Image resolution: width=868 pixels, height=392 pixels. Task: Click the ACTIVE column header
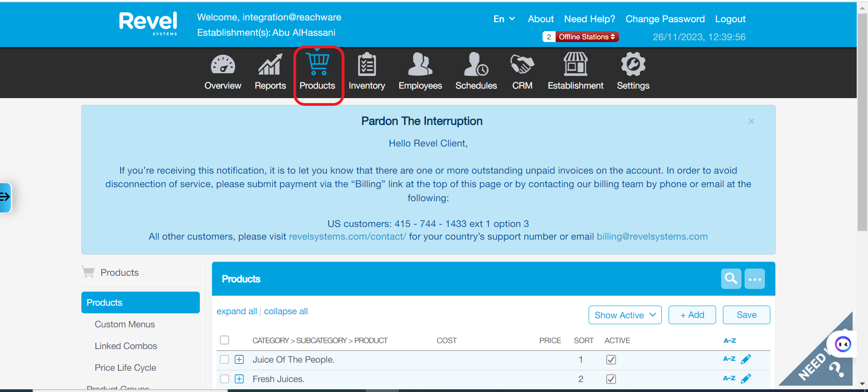coord(617,340)
